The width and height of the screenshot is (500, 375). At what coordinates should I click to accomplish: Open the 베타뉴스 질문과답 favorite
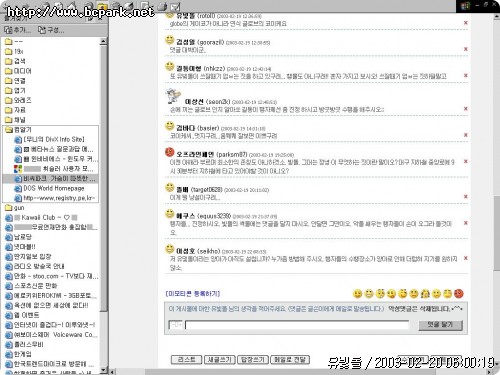click(x=54, y=149)
